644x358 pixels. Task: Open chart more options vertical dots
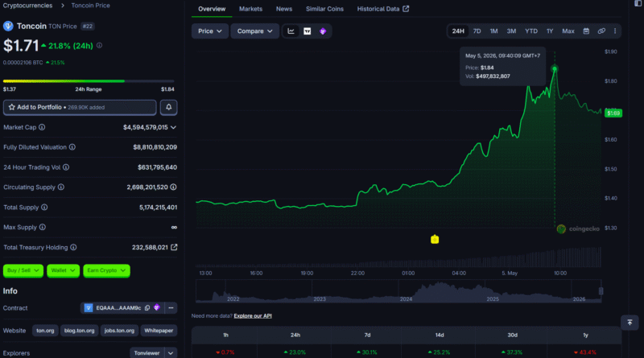point(615,31)
